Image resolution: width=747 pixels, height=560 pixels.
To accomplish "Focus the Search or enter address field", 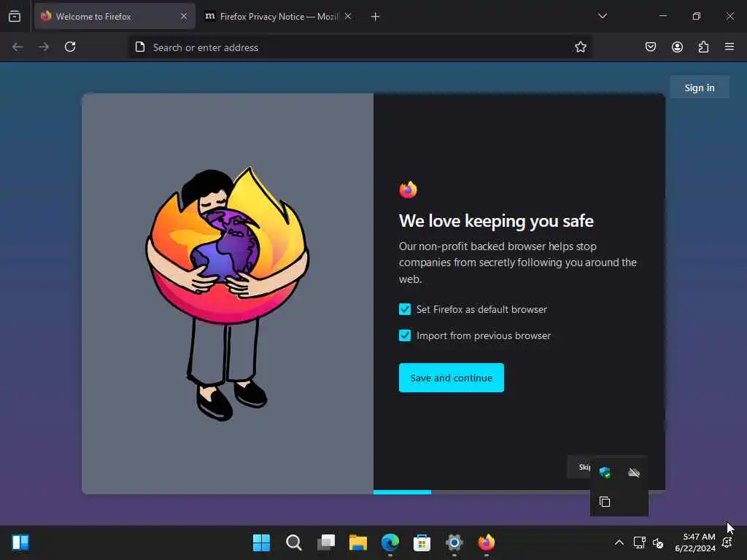I will tap(360, 47).
